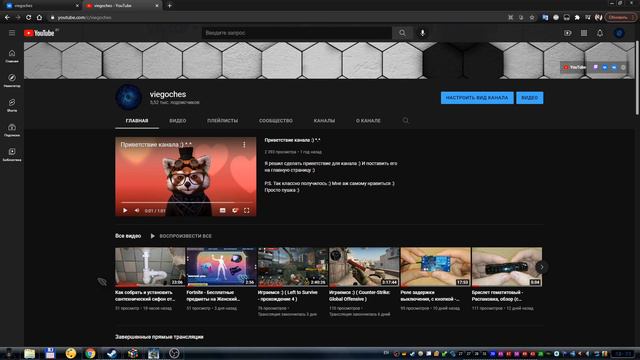Seek on the trailer progress bar
The image size is (640, 360).
186,202
